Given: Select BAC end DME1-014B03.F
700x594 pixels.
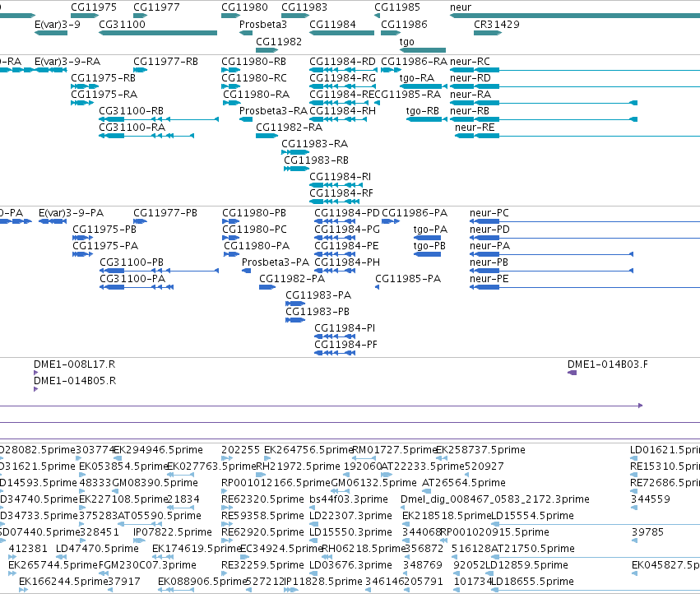Looking at the screenshot, I should click(x=608, y=364).
